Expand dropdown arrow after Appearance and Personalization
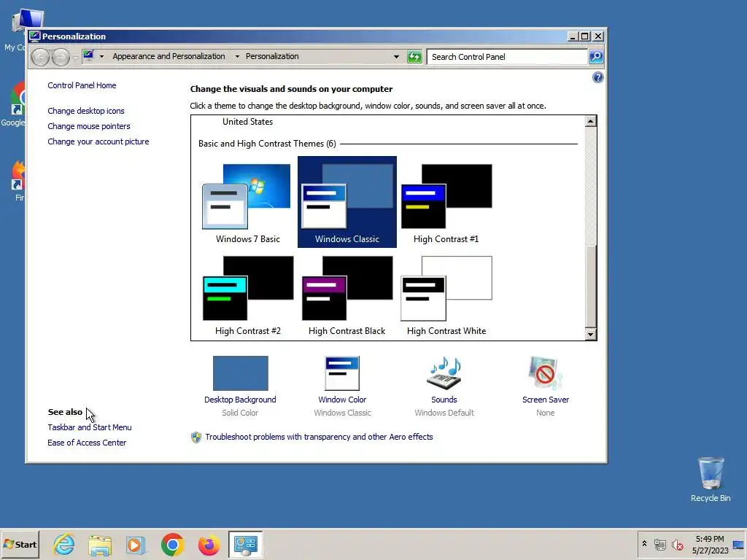This screenshot has height=560, width=747. tap(237, 56)
